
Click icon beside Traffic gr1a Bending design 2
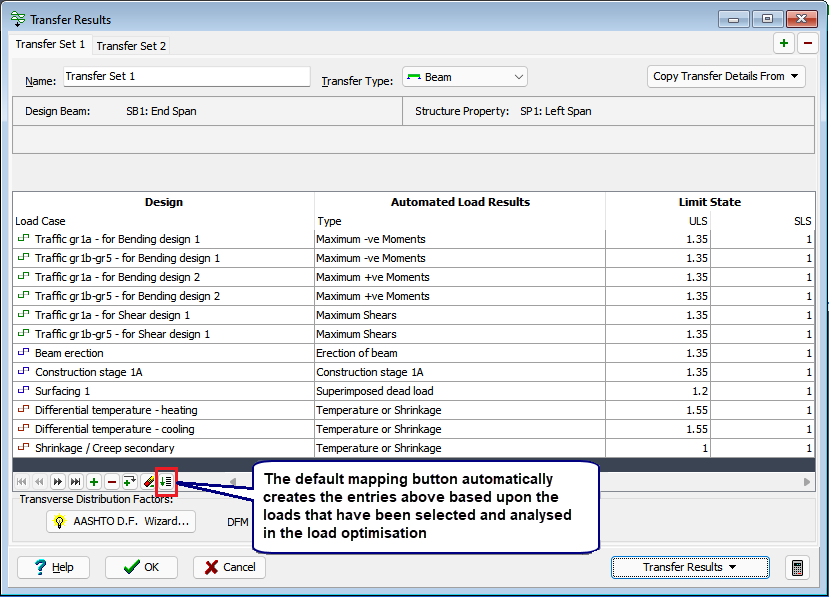(x=23, y=277)
